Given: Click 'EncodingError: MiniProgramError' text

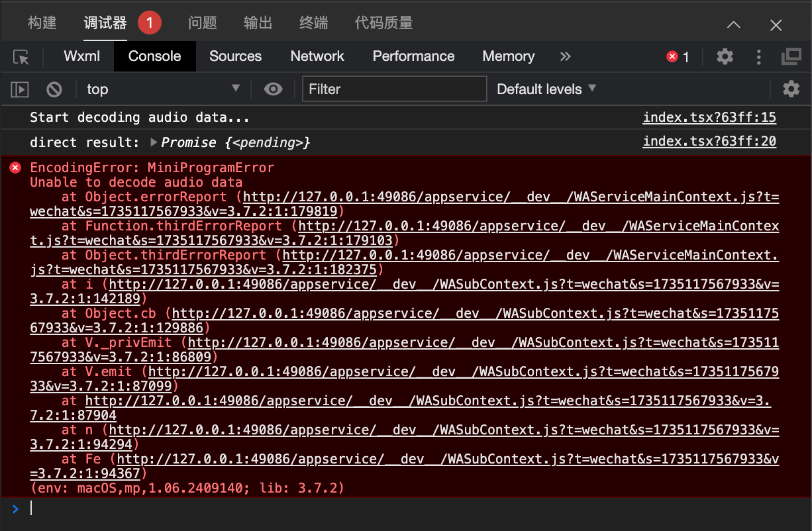Looking at the screenshot, I should pos(152,168).
